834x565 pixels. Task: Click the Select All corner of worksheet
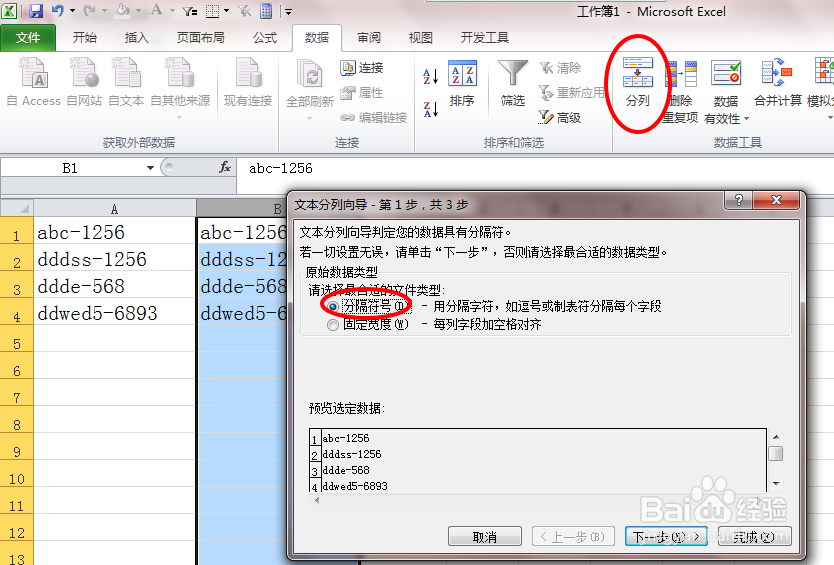16,208
